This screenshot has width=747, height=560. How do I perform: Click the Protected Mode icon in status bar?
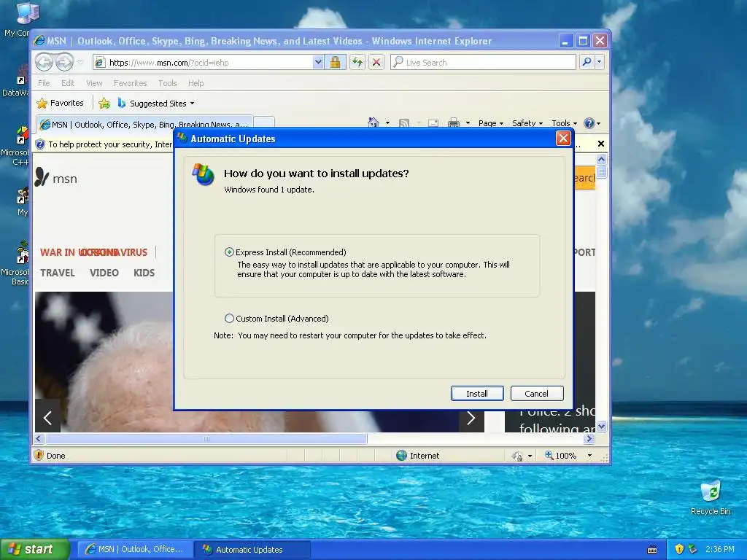pos(517,456)
